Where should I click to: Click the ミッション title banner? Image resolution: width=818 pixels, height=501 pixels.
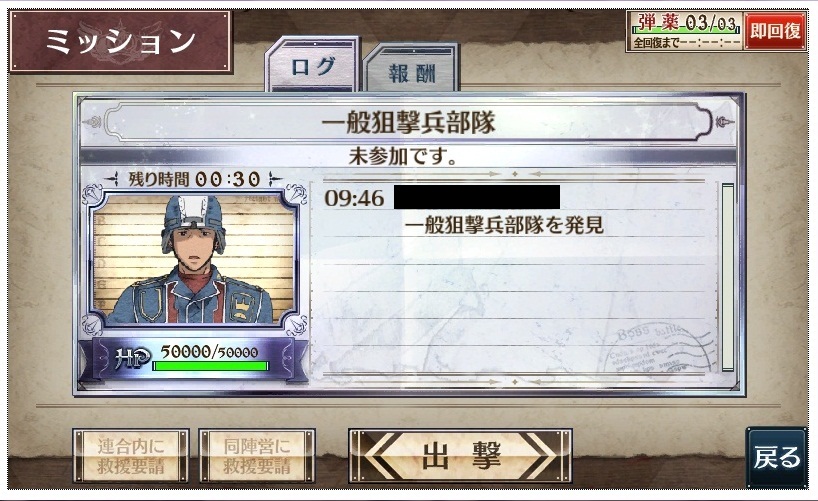[x=121, y=41]
